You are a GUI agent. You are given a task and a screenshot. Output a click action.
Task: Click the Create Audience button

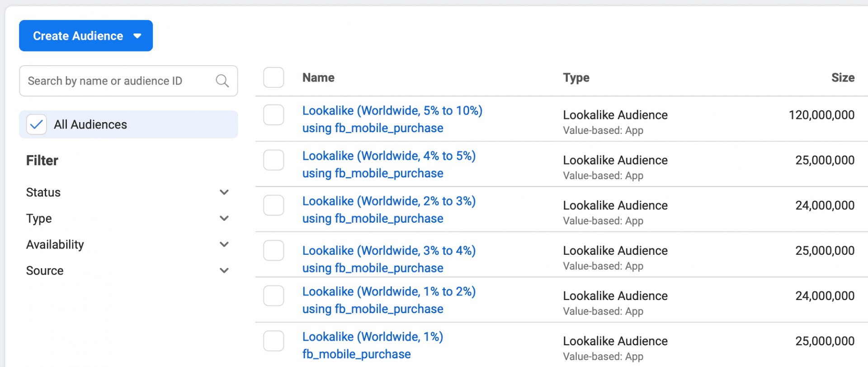point(77,35)
